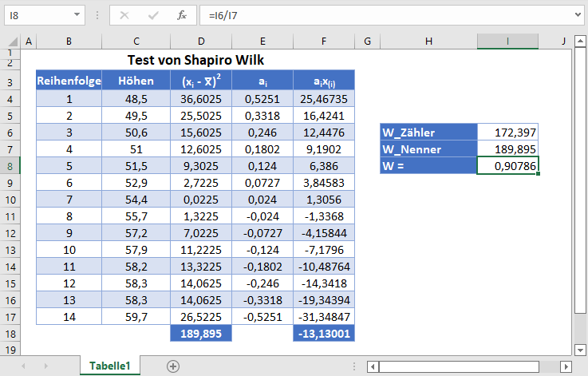
Task: Select the cell with value 25,46735
Action: 324,99
